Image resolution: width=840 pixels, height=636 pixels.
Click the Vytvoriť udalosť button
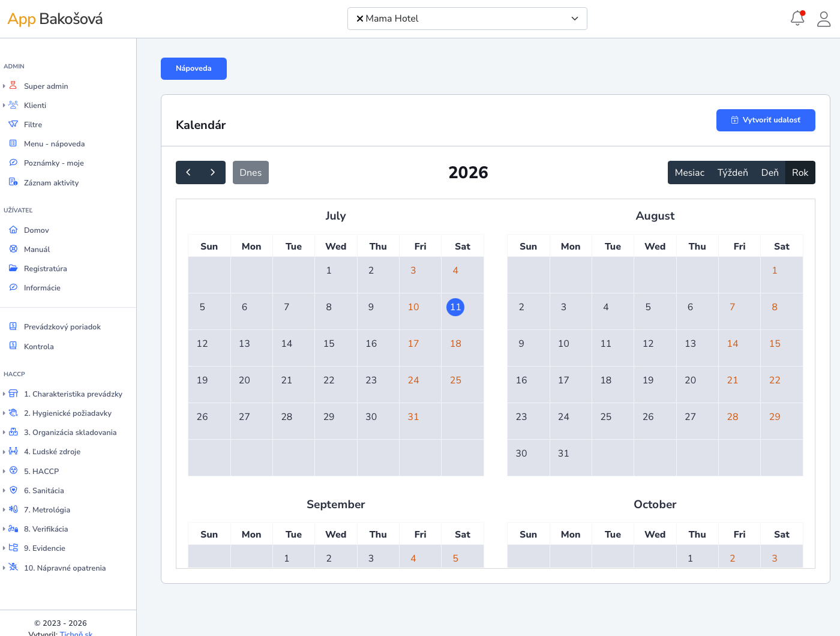click(x=766, y=120)
